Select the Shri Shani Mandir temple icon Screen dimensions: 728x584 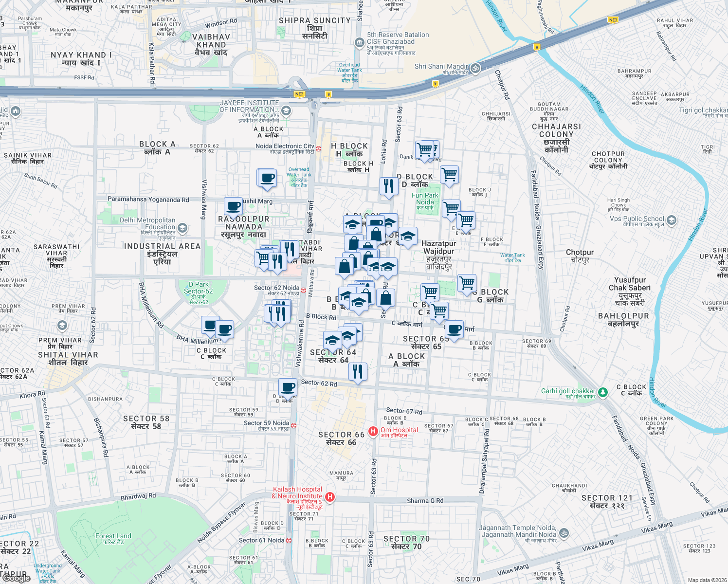(x=474, y=69)
